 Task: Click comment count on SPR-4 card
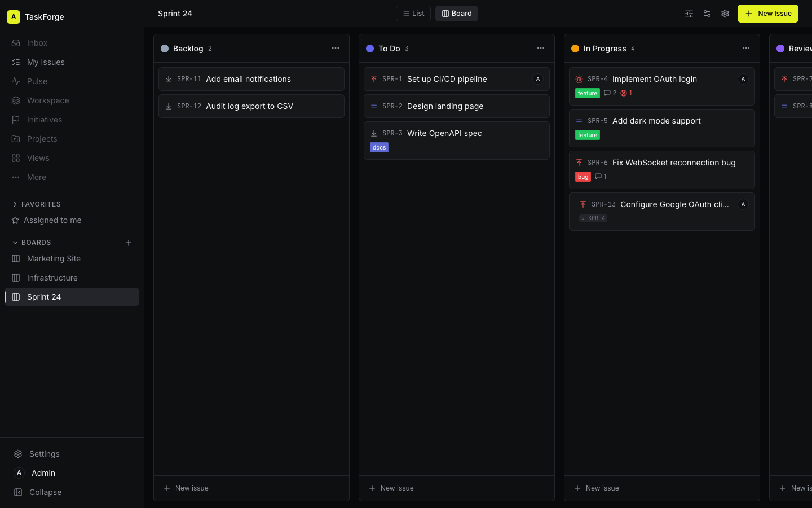pos(610,93)
